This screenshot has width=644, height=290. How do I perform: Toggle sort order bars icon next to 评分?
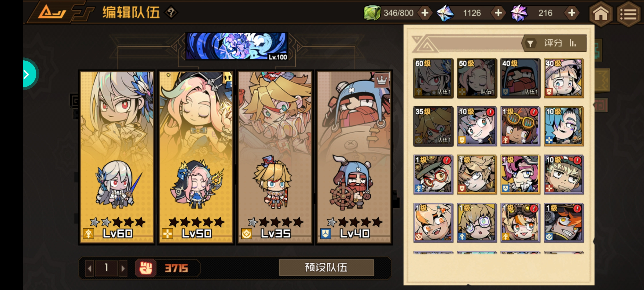click(x=573, y=43)
